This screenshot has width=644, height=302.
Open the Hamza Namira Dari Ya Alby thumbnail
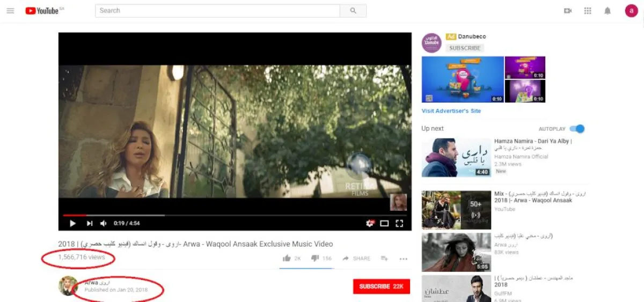click(x=456, y=157)
